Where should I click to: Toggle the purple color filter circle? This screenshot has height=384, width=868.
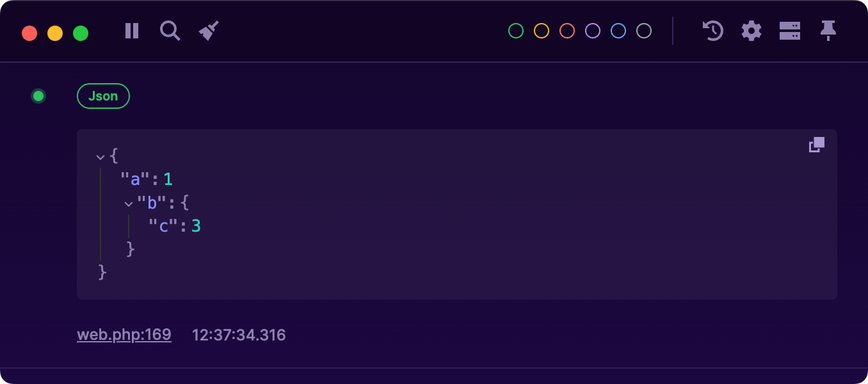click(592, 31)
